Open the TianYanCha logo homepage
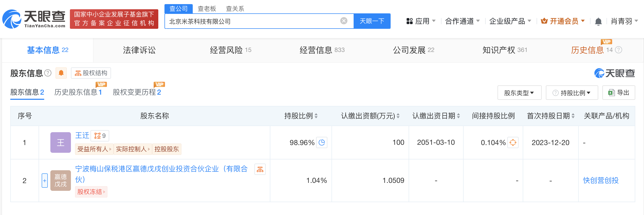 34,19
